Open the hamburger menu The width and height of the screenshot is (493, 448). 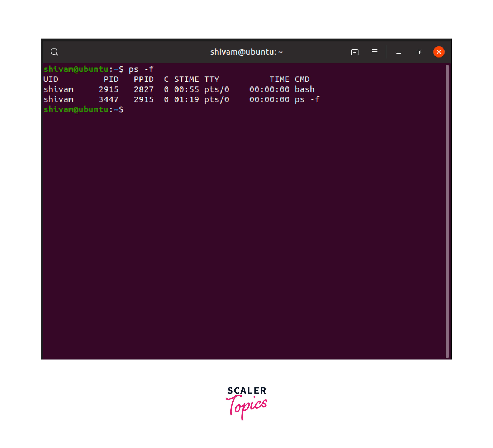(374, 52)
